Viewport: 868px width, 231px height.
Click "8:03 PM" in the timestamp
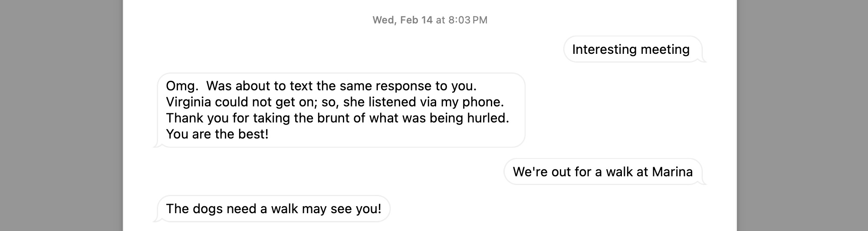point(468,20)
